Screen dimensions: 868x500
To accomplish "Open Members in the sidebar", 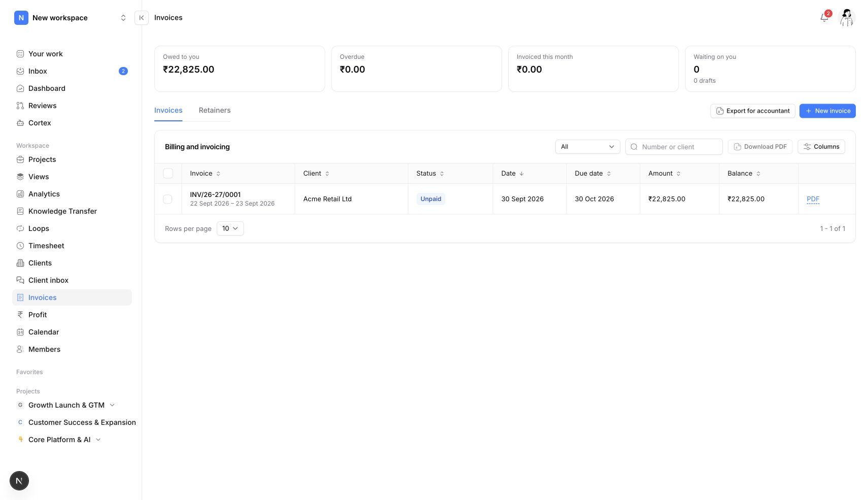I will click(72, 349).
